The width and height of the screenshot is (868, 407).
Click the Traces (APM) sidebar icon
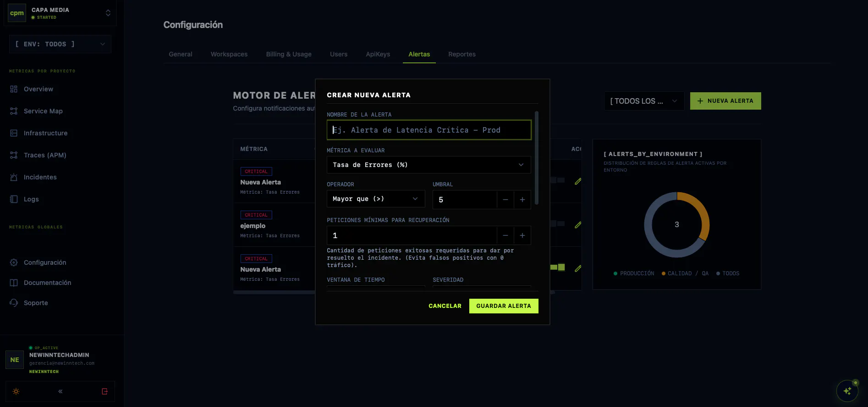pyautogui.click(x=14, y=155)
